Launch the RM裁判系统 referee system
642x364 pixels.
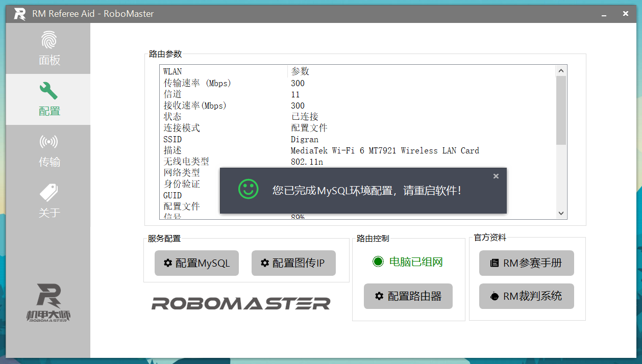(x=526, y=296)
